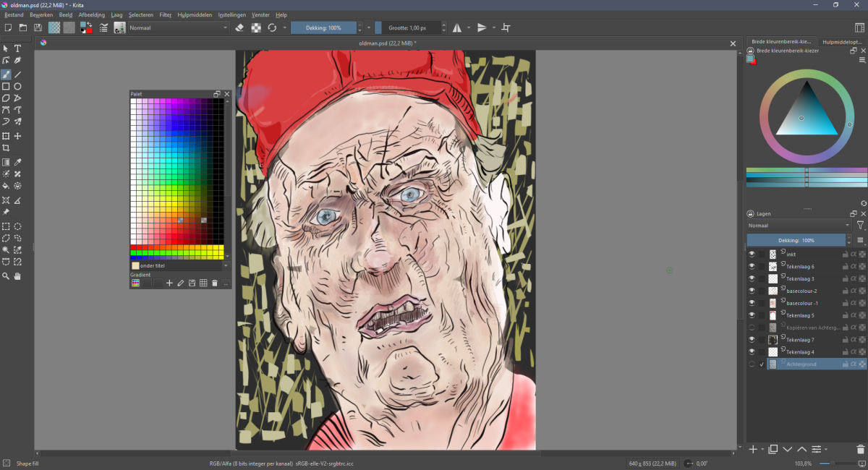The height and width of the screenshot is (470, 868).
Task: Click the preserve alpha checkerboard icon
Action: 256,27
